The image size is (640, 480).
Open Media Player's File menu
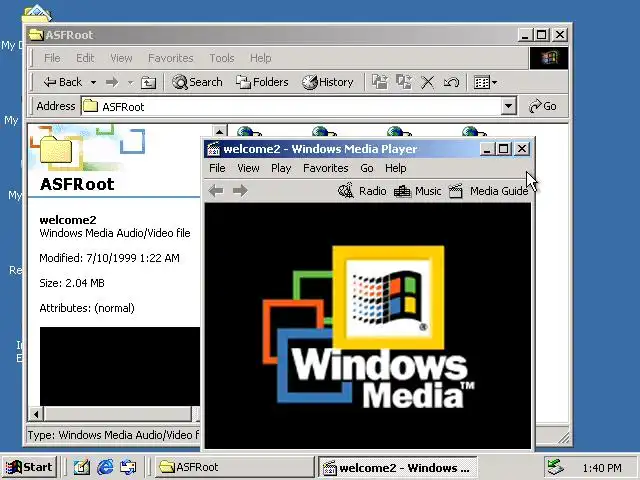click(x=217, y=168)
